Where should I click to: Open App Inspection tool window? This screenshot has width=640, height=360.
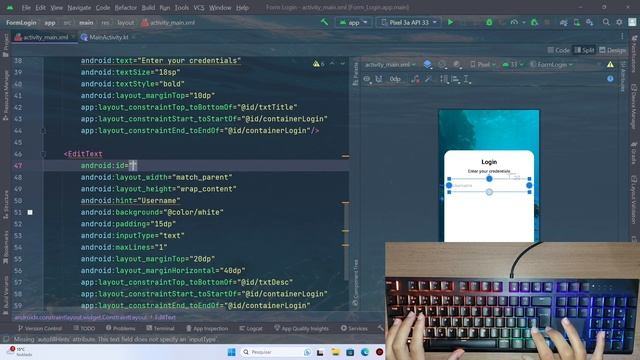(x=207, y=328)
